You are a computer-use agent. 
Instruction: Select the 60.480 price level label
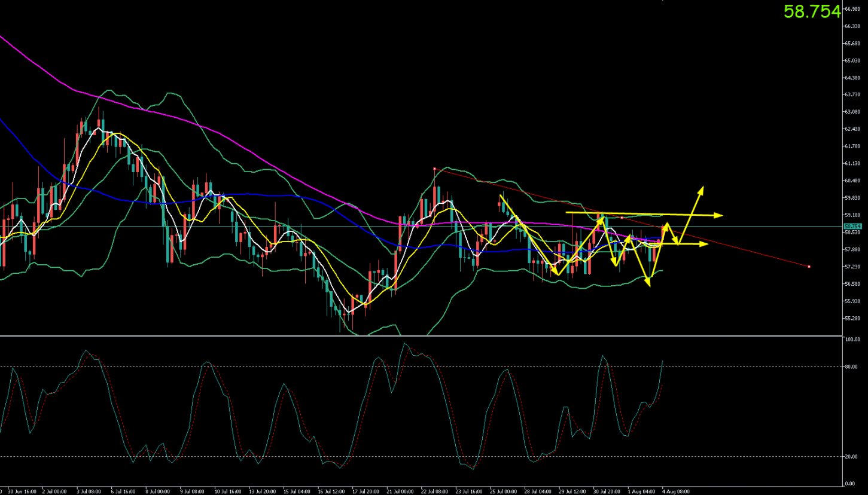click(x=852, y=181)
